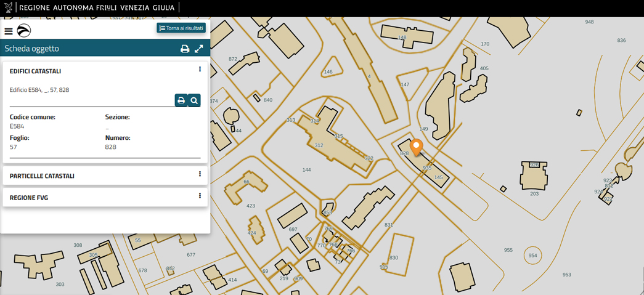This screenshot has height=295, width=644.
Task: Open Edifici Catastali options menu
Action: 200,70
